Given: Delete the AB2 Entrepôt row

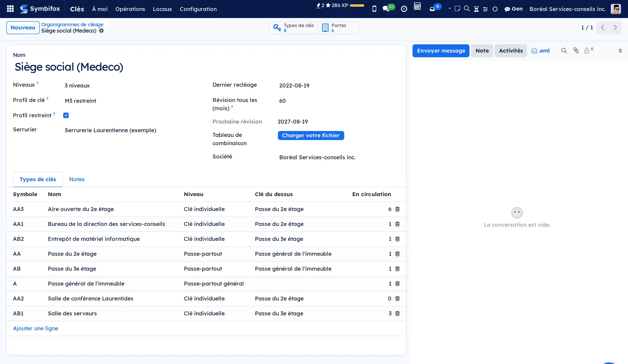Looking at the screenshot, I should point(397,239).
